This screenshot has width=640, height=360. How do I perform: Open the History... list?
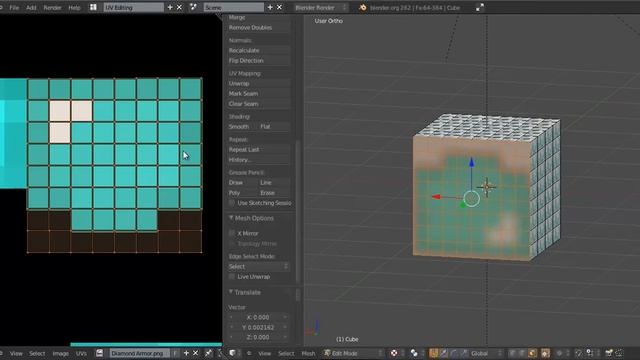pos(258,160)
